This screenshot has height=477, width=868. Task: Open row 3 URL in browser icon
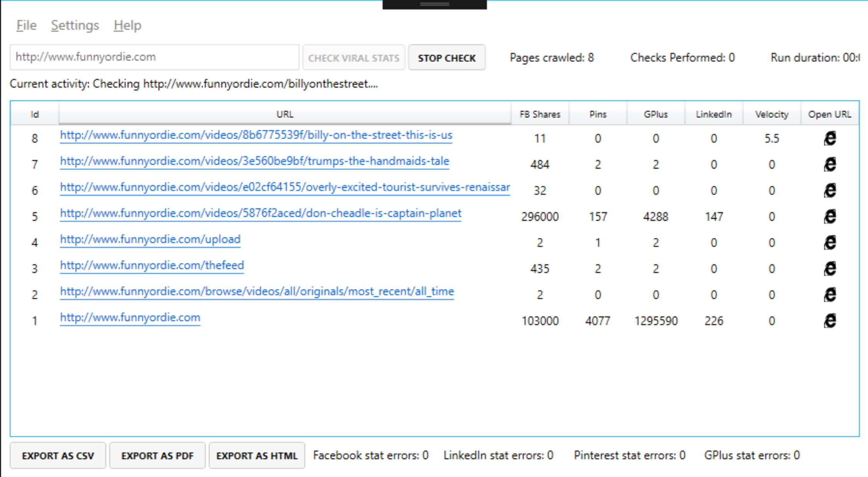coord(830,268)
